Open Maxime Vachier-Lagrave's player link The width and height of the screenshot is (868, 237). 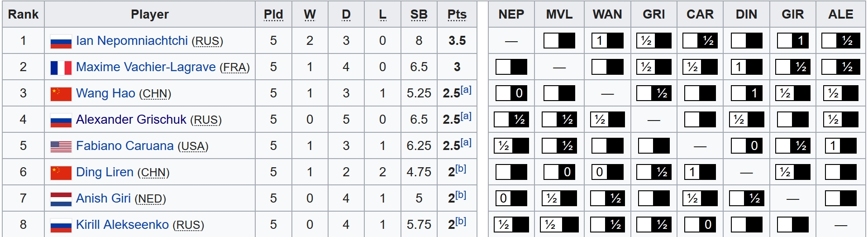pyautogui.click(x=146, y=67)
